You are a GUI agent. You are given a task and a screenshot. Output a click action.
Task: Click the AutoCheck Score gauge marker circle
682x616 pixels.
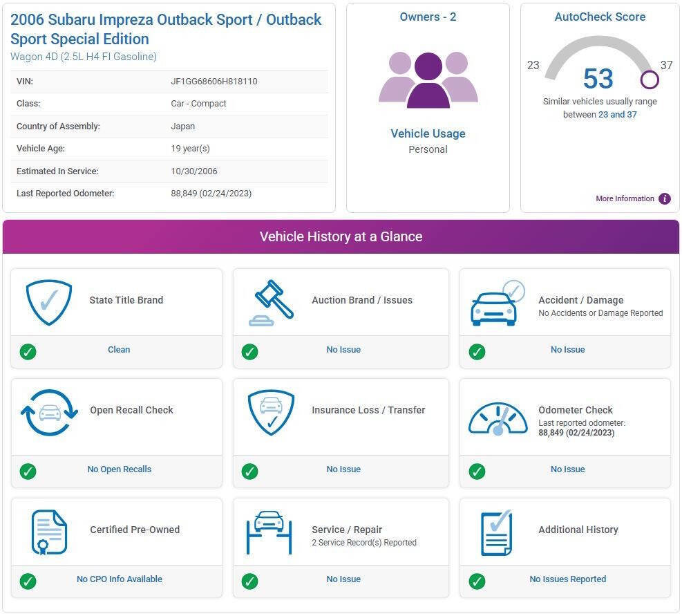click(650, 80)
